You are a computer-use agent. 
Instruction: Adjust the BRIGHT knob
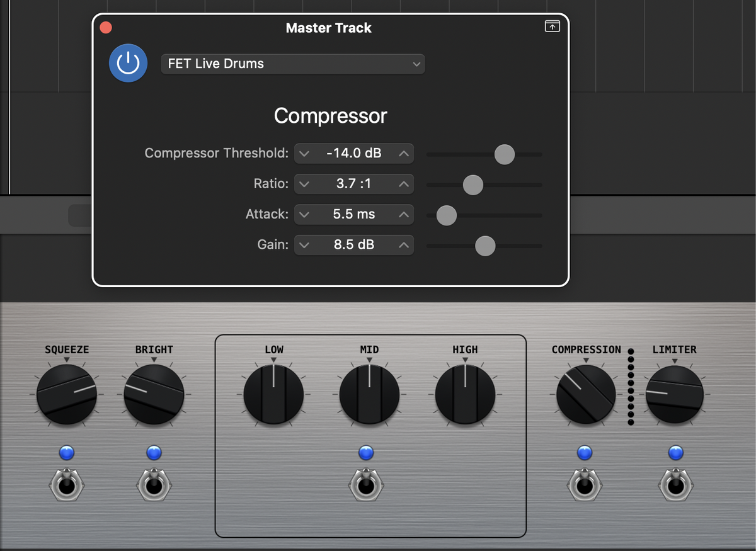[154, 394]
